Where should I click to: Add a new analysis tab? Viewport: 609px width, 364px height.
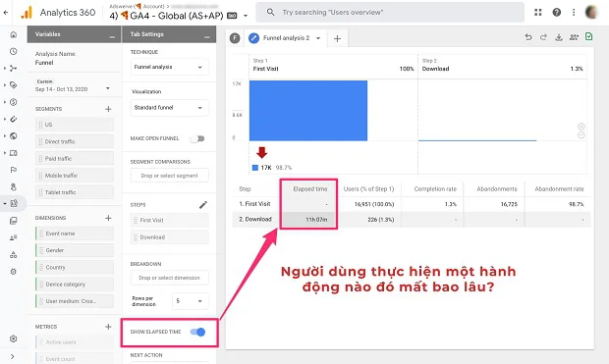(337, 38)
